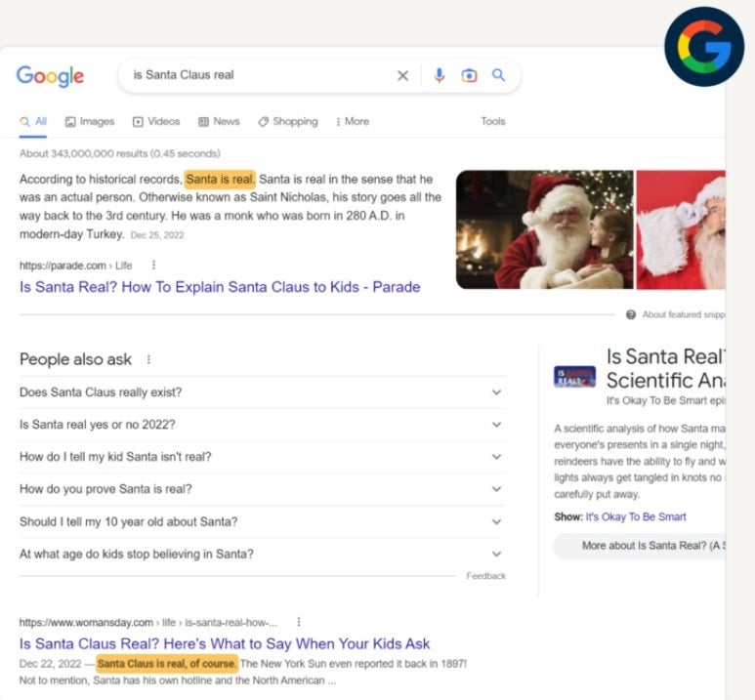Select the All tab
This screenshot has height=700, width=755.
pos(33,121)
